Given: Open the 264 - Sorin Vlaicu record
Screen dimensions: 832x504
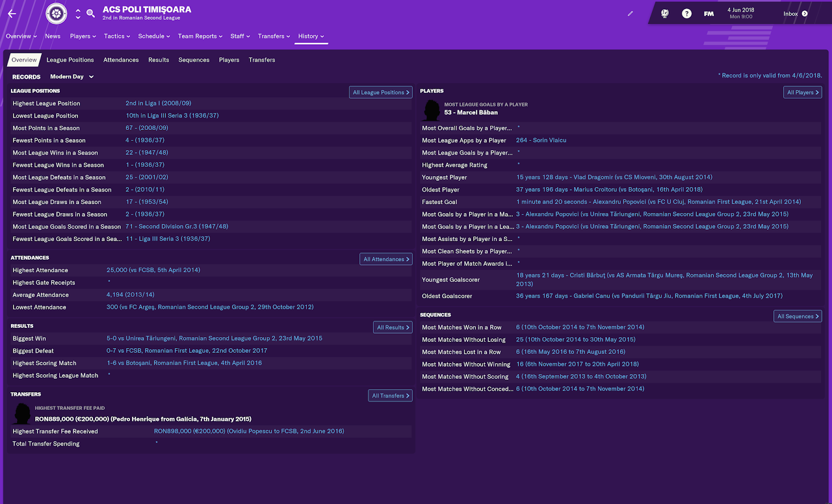Looking at the screenshot, I should [x=541, y=140].
